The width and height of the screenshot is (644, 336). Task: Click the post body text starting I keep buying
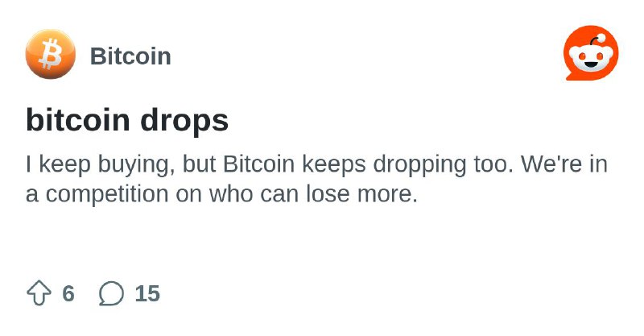tap(316, 179)
